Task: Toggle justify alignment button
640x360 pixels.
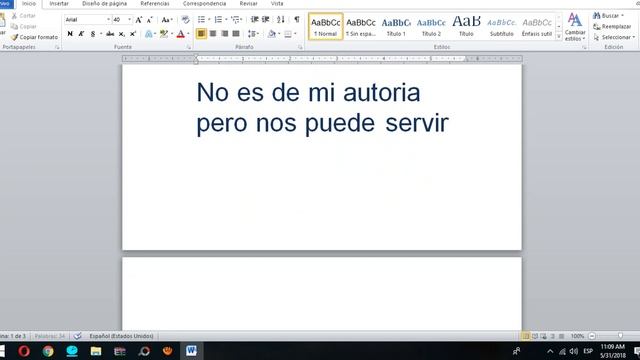Action: coord(236,33)
